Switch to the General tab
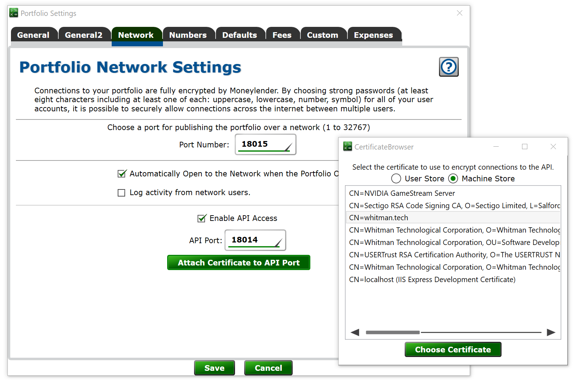 coord(34,35)
